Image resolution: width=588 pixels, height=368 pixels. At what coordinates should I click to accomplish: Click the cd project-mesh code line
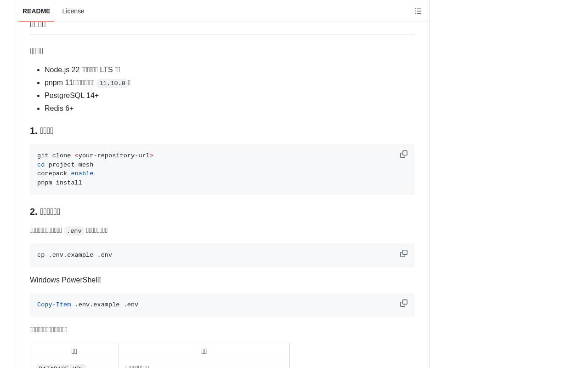click(65, 165)
